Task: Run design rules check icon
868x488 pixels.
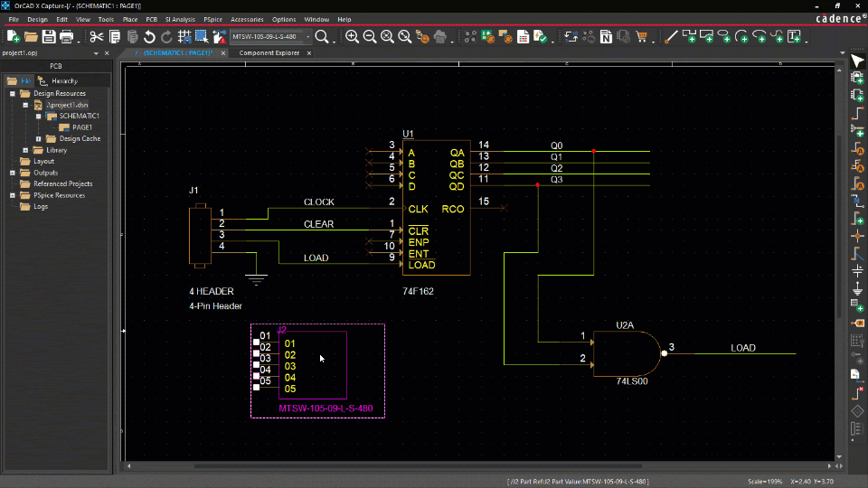Action: pos(541,37)
